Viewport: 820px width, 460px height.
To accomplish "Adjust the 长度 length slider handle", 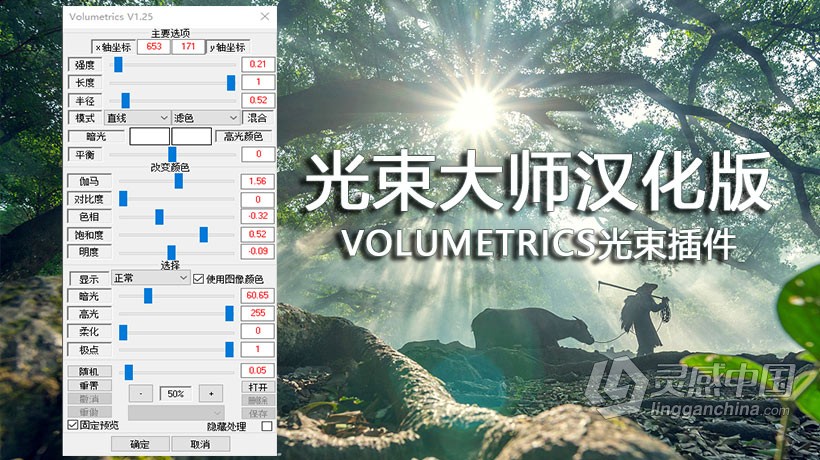I will (x=231, y=83).
